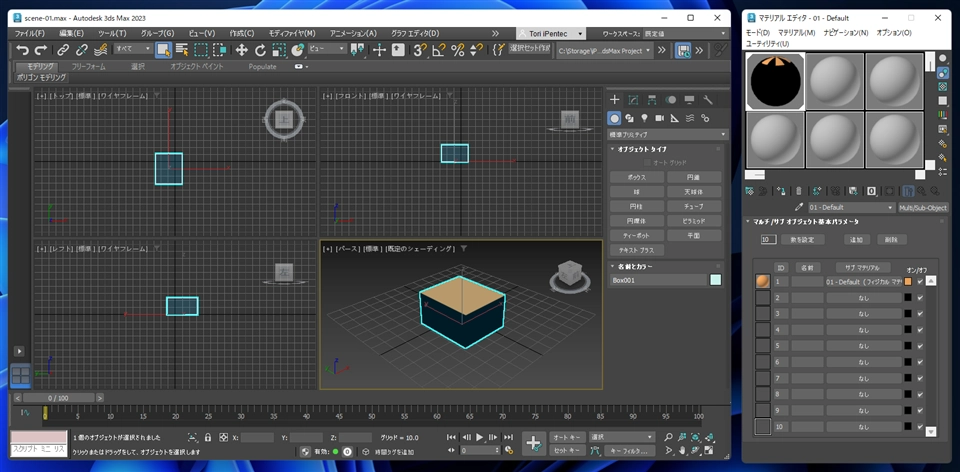This screenshot has width=960, height=472.
Task: Uncheck the on/off box for sub-material 3
Action: tap(920, 313)
